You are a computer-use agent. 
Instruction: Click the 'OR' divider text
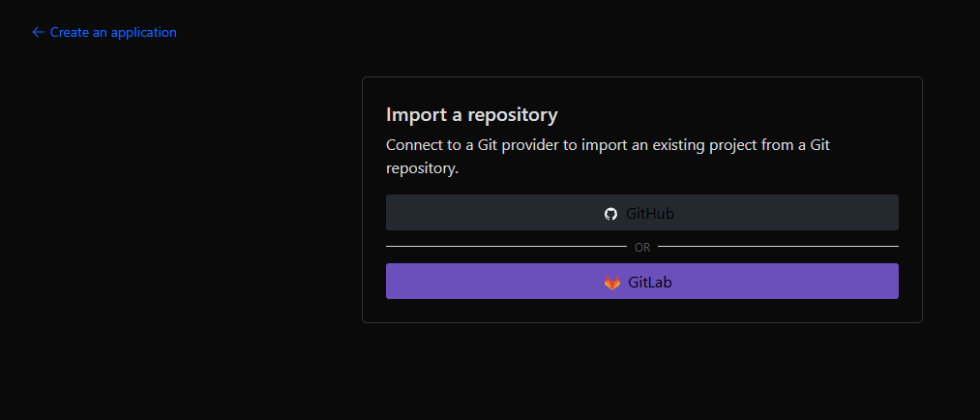coord(642,248)
